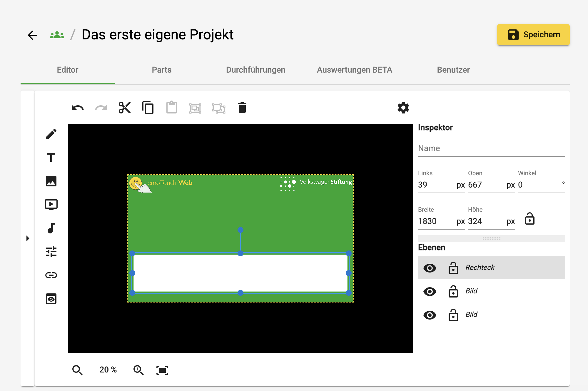Open editor settings gear

(x=403, y=108)
